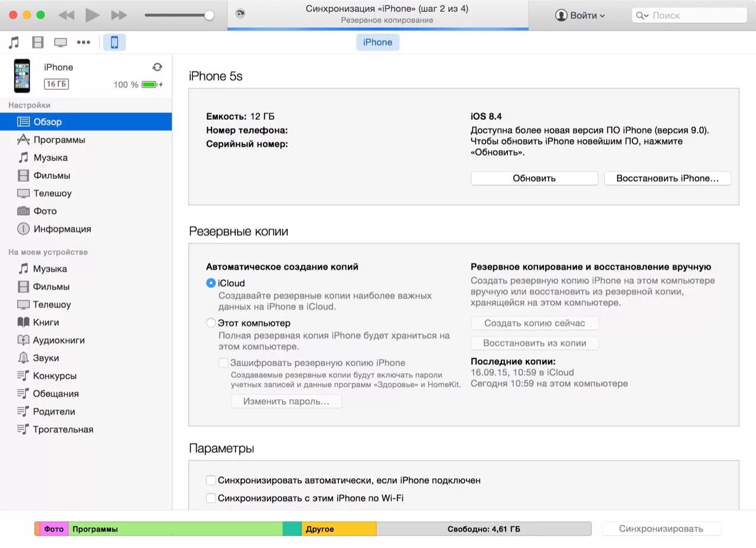Select the iCloud backup radio button
Screen dimensions: 756x548
[x=211, y=283]
